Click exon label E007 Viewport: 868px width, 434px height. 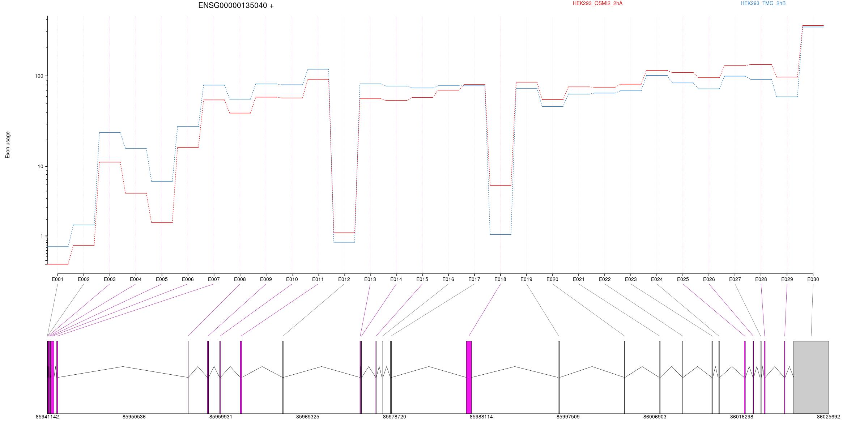tap(214, 279)
